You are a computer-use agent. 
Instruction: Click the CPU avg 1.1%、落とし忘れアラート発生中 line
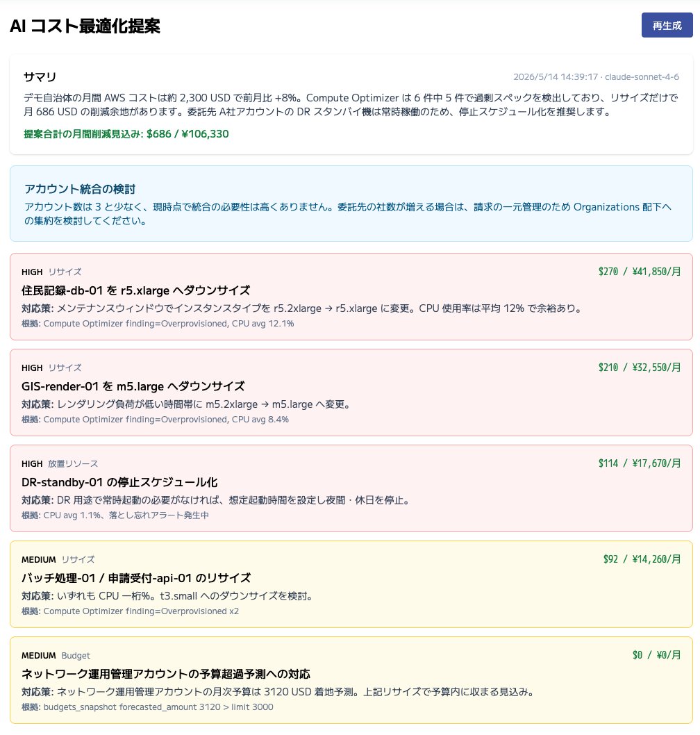115,515
